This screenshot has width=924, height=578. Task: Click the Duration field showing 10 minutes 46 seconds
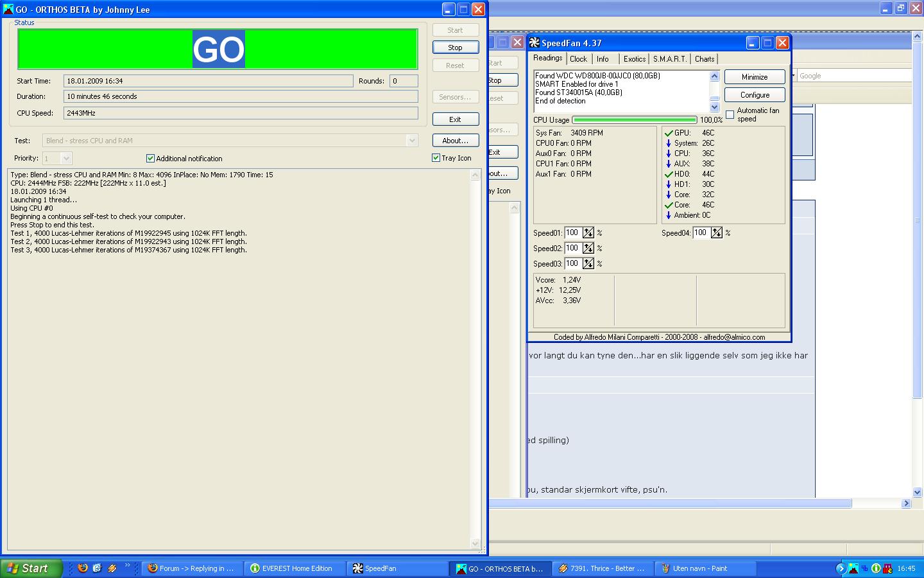[x=241, y=96]
